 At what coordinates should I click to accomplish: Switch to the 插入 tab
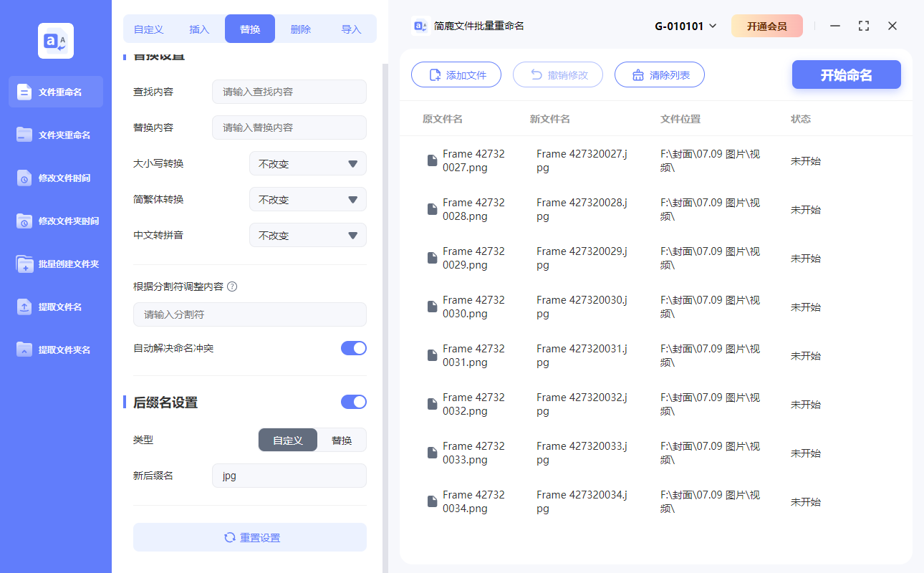199,29
